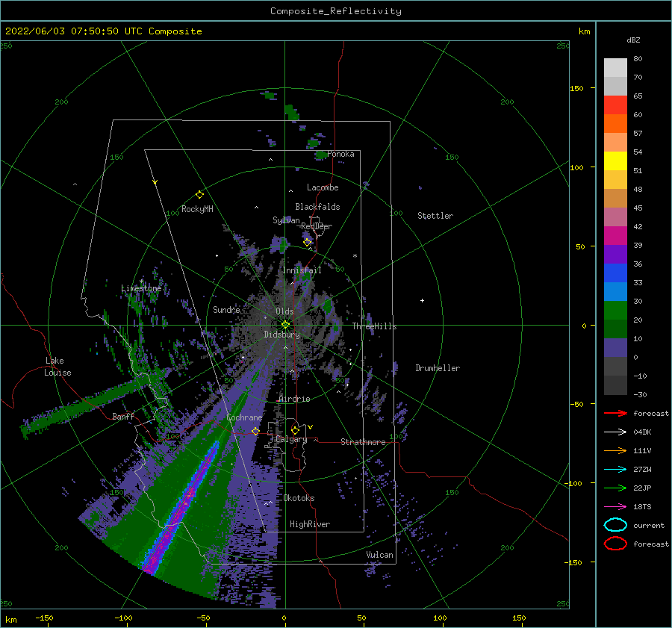
Task: Click the dBZ legend heading
Action: pyautogui.click(x=633, y=40)
